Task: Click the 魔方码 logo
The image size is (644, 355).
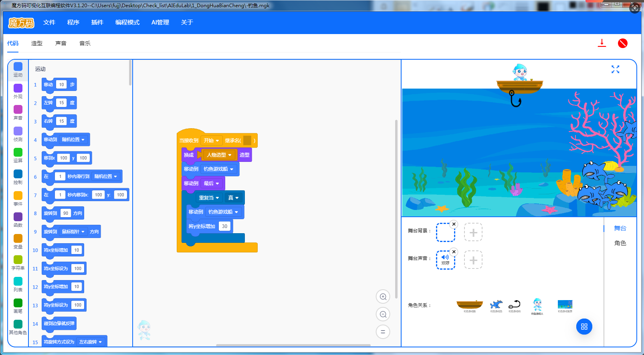Action: click(22, 23)
